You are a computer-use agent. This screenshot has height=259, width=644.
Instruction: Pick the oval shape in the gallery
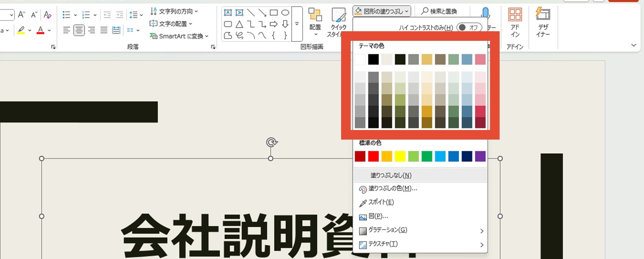285,13
